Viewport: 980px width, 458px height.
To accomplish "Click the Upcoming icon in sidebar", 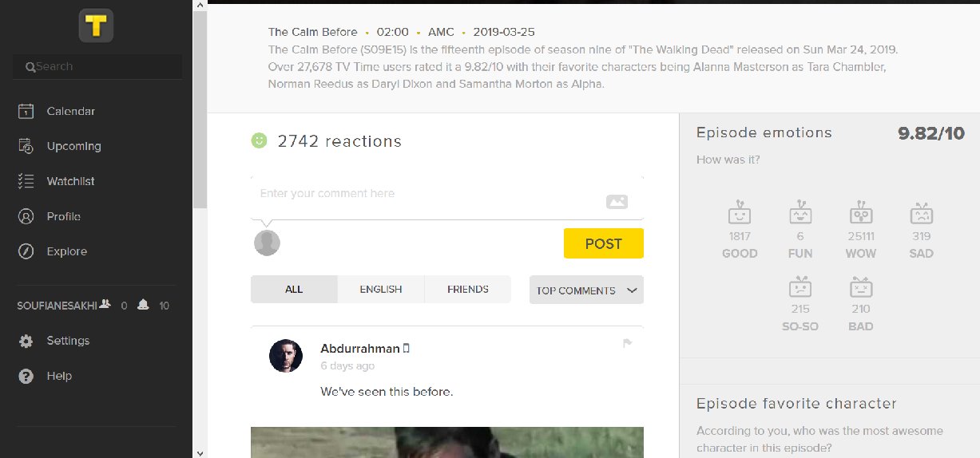I will tap(26, 146).
